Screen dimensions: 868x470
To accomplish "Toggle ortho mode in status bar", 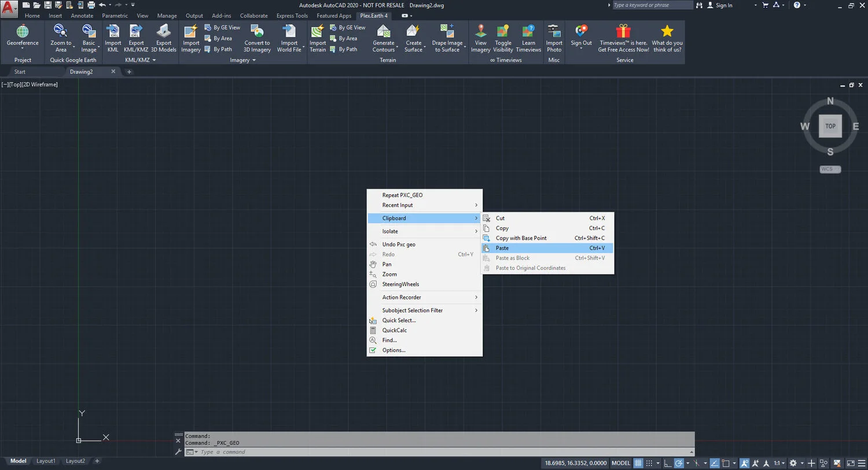I will (x=667, y=463).
